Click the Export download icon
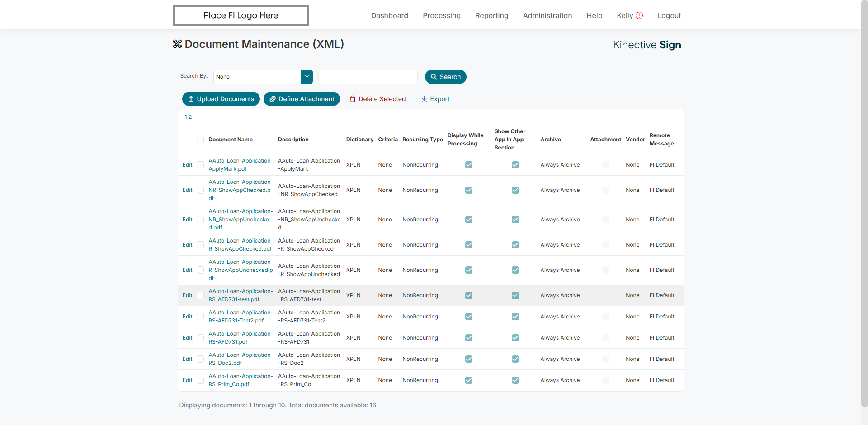Viewport: 868px width, 425px height. [x=424, y=99]
